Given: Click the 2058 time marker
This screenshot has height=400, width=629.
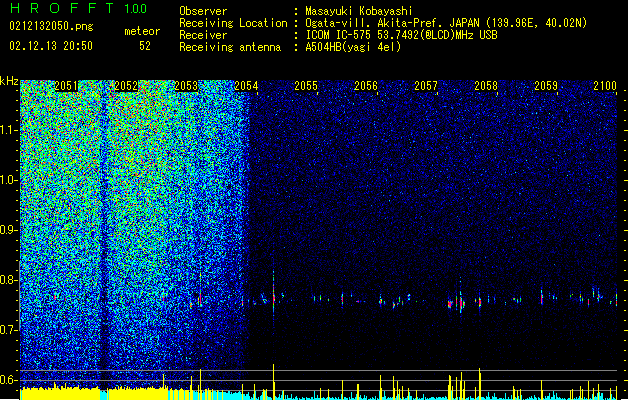Looking at the screenshot, I should click(x=486, y=86).
